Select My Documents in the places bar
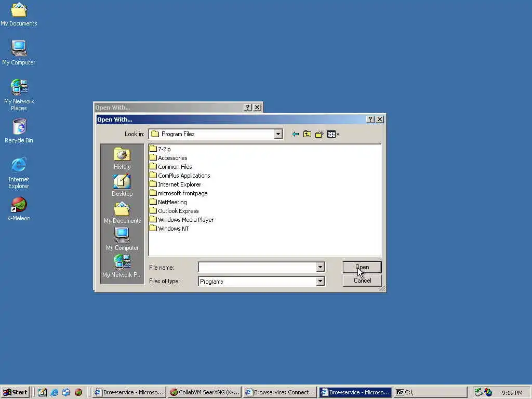Screen dimensions: 532x399 point(122,212)
